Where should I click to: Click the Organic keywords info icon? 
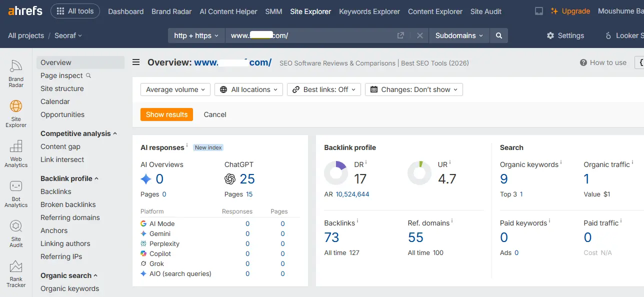[561, 162]
